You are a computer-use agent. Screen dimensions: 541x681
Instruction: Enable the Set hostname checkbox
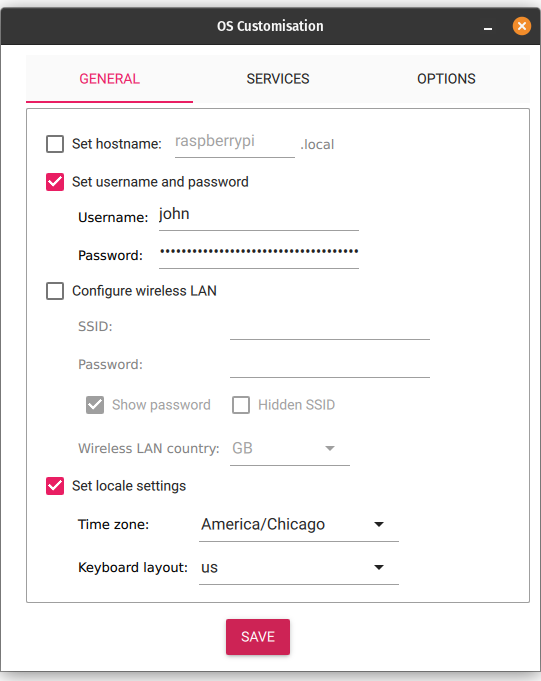55,144
